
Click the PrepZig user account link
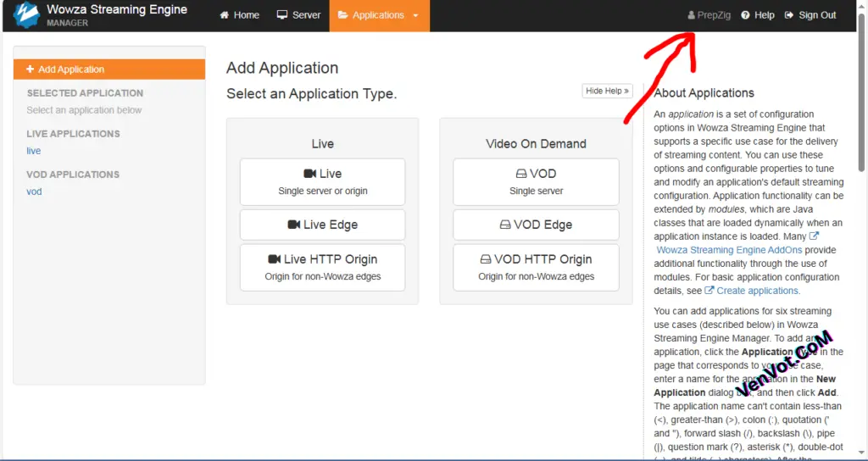pos(709,15)
